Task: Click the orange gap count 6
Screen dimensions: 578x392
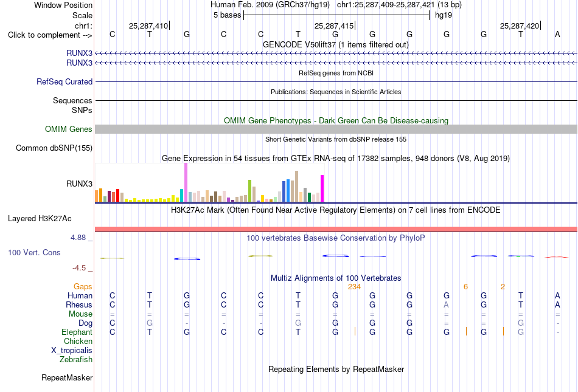Action: [465, 286]
